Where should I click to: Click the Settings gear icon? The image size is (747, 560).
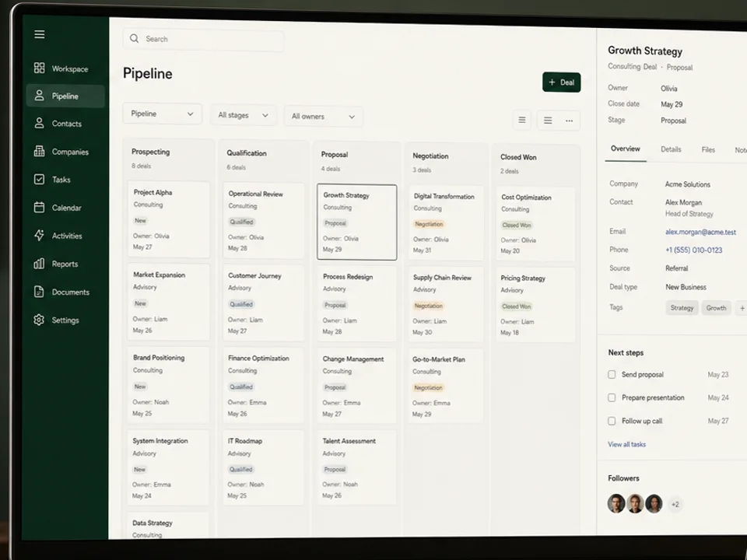[x=39, y=320]
